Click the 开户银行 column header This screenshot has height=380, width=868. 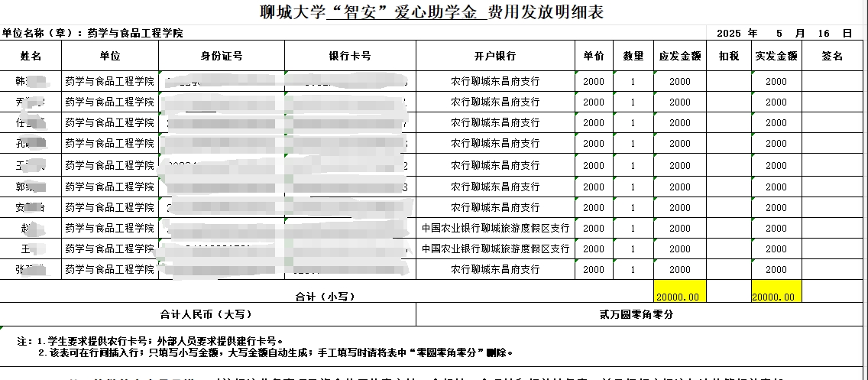(495, 56)
